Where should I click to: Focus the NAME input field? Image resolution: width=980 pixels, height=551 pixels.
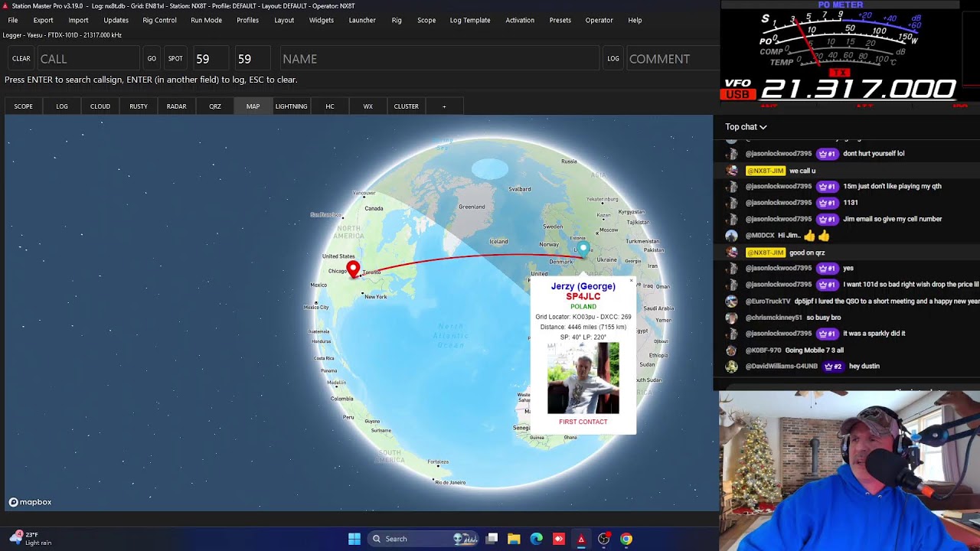point(439,59)
